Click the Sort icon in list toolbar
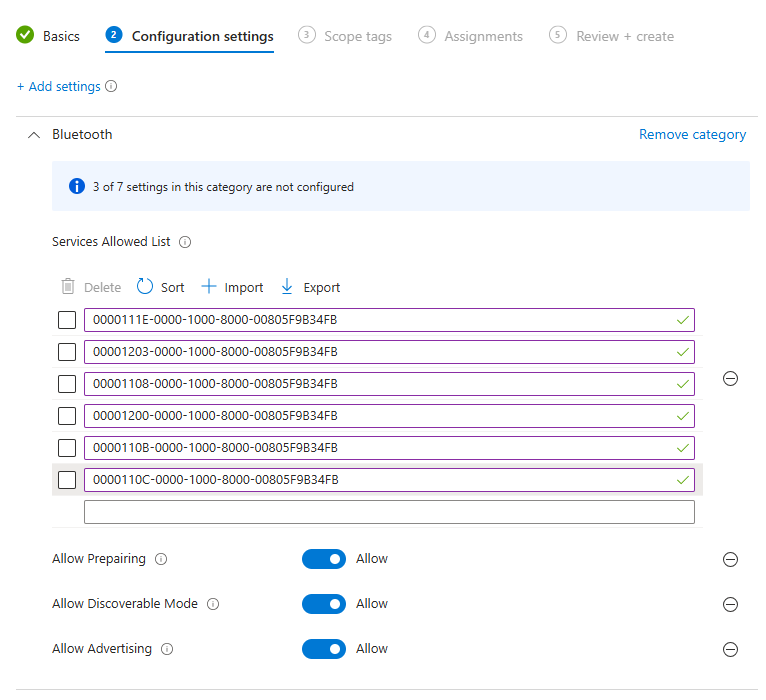This screenshot has height=700, width=766. point(145,287)
